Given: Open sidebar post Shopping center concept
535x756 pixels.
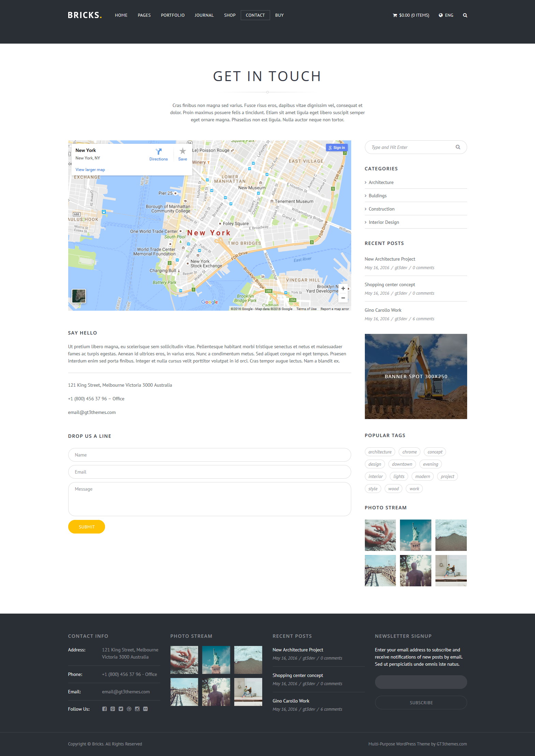Looking at the screenshot, I should (x=390, y=284).
